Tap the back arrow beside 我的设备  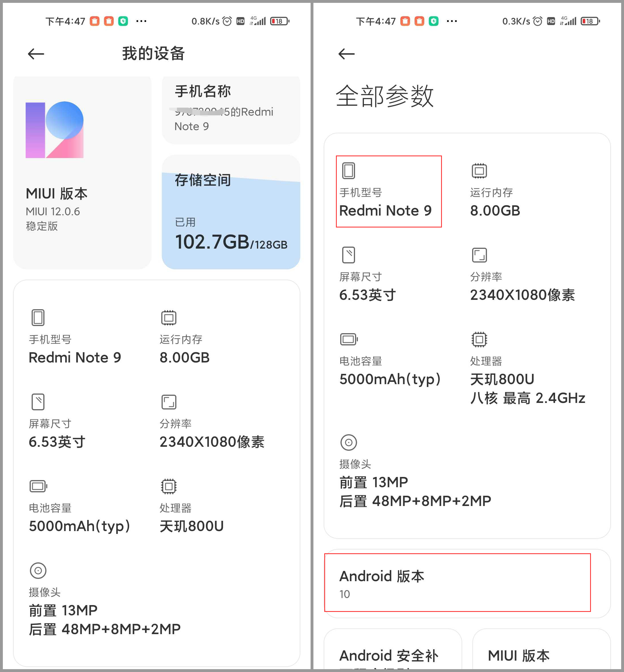[x=36, y=54]
